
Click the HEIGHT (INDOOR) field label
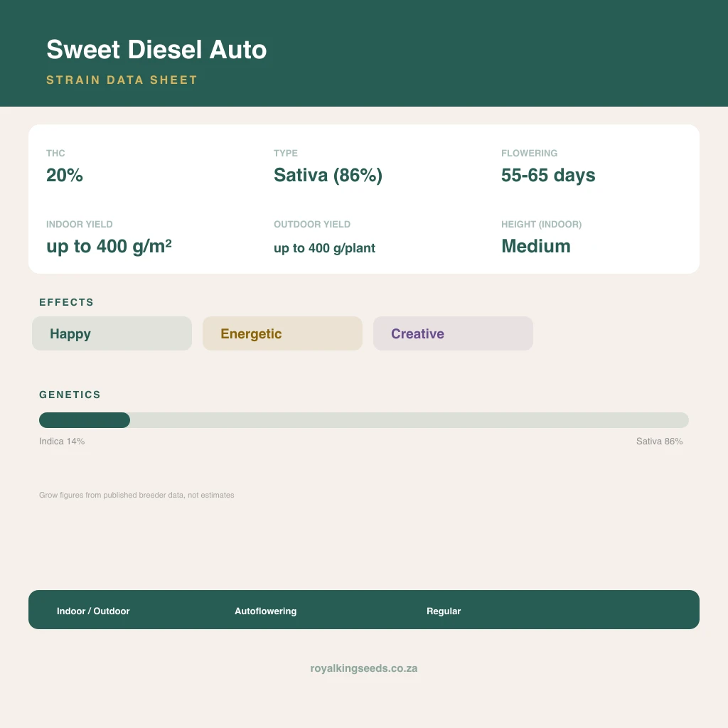(x=541, y=224)
